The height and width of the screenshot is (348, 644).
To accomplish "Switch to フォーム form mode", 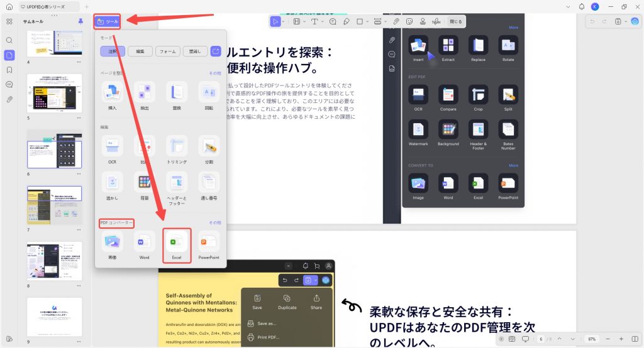I will click(167, 52).
